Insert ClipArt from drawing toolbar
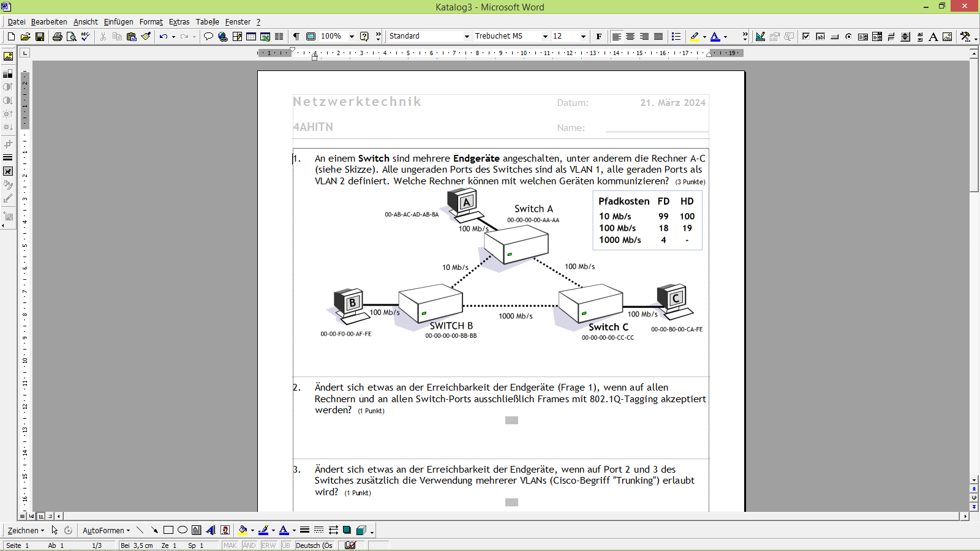This screenshot has height=551, width=980. [225, 530]
